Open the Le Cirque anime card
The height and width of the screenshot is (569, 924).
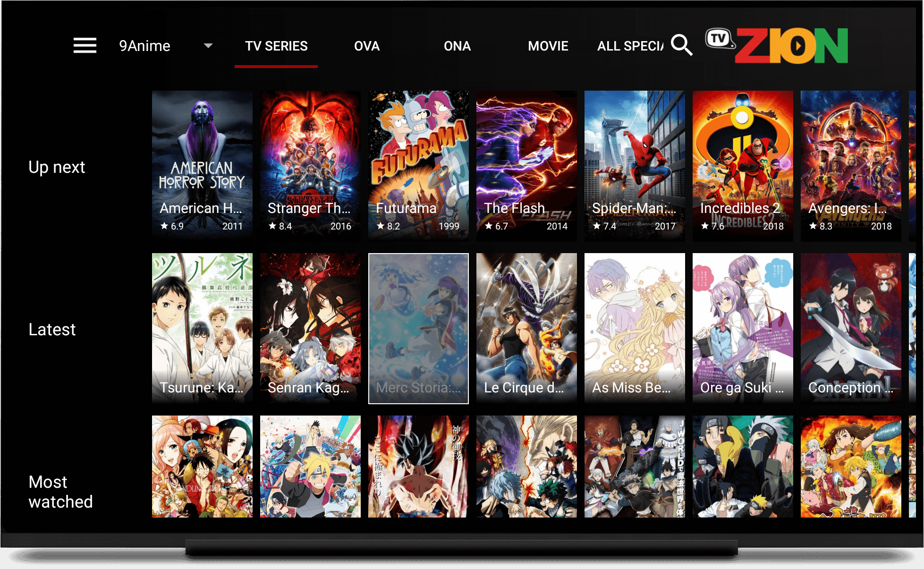(x=526, y=328)
